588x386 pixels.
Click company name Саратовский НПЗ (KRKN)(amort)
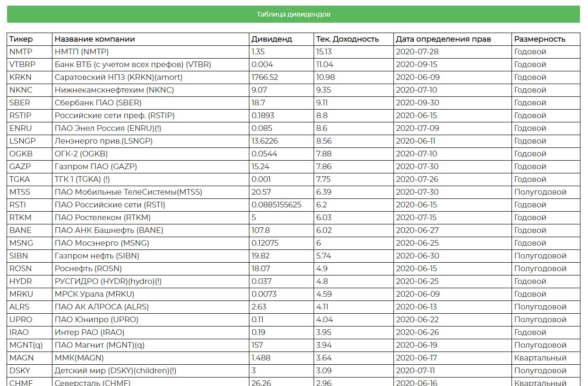click(x=119, y=77)
